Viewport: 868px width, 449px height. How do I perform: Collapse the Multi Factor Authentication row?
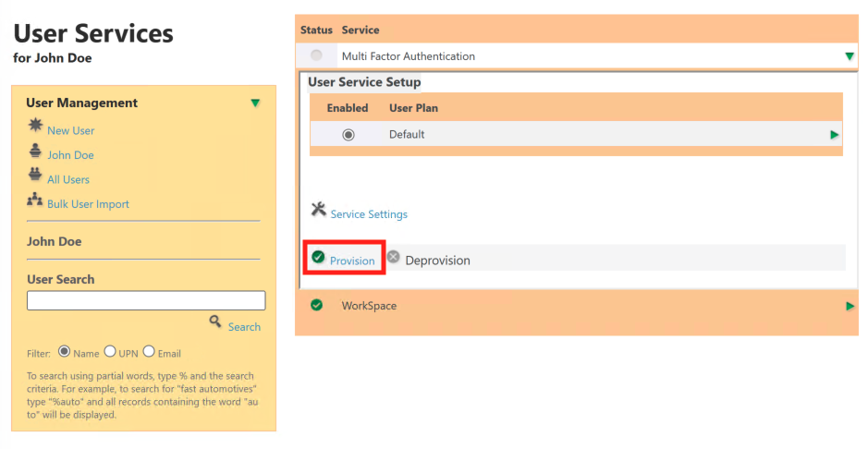[850, 56]
